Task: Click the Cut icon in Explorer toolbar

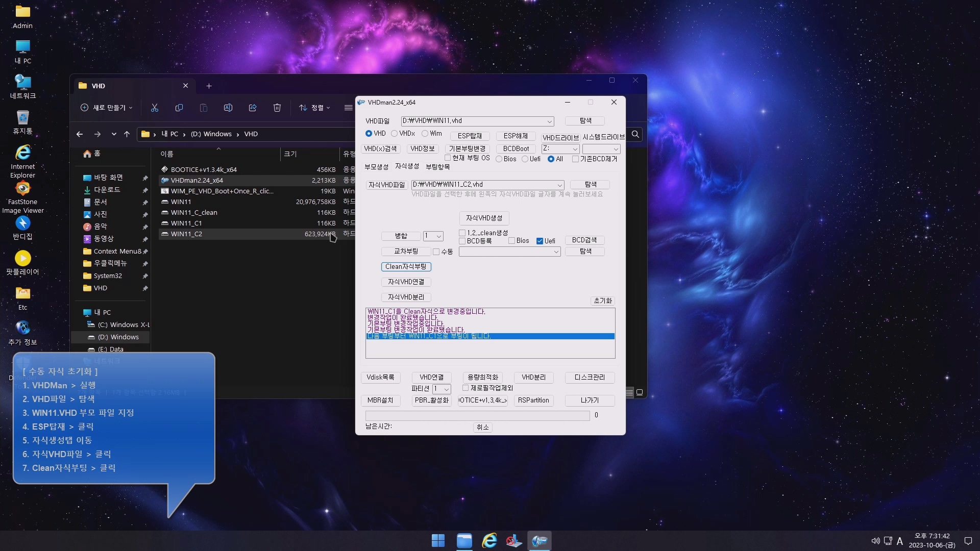Action: point(155,108)
